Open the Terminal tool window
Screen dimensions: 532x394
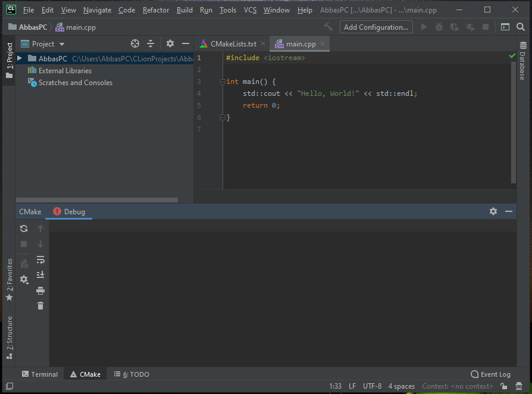click(40, 374)
